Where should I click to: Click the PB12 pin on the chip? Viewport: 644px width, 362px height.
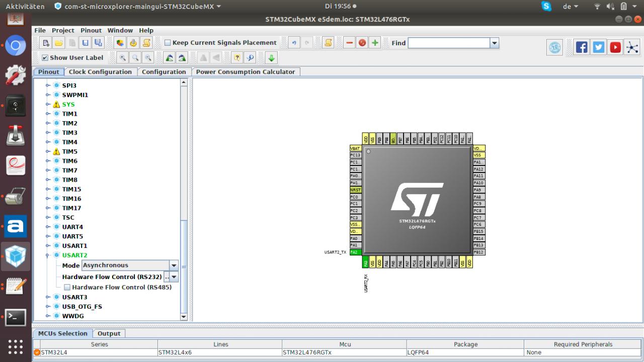click(x=479, y=252)
